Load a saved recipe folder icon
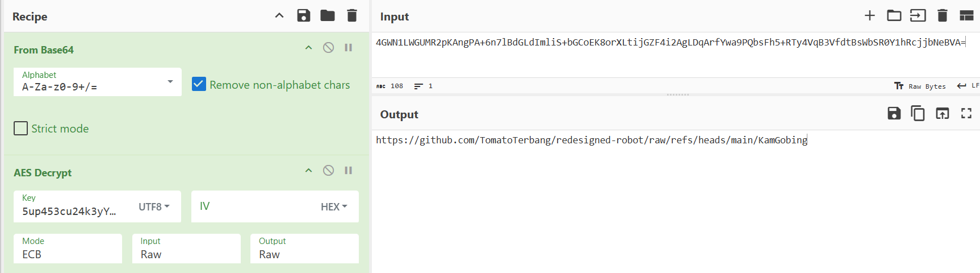Image resolution: width=980 pixels, height=273 pixels. [x=328, y=16]
